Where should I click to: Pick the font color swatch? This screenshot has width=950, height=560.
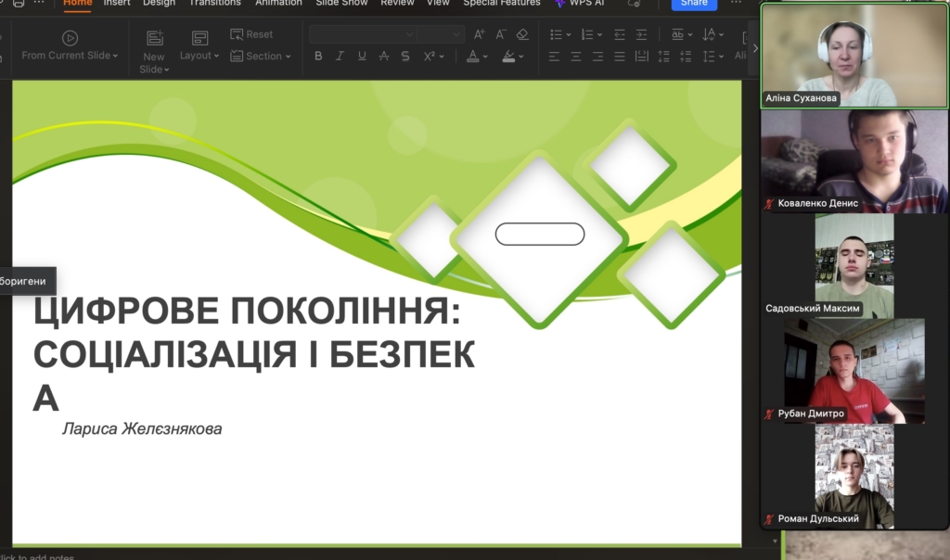coord(473,57)
